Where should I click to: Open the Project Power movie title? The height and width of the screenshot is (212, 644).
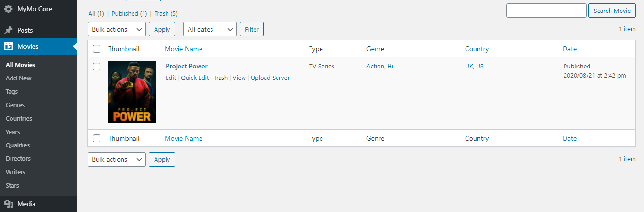(x=187, y=66)
